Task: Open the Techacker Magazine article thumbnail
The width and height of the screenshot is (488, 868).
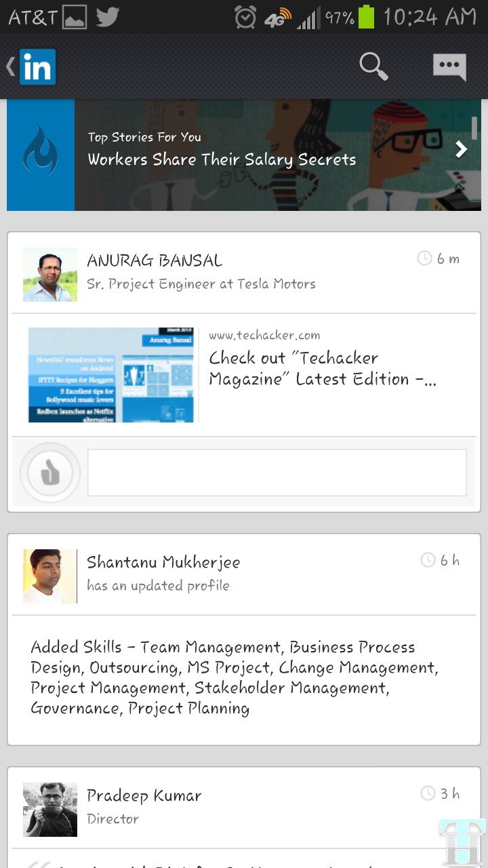Action: point(111,375)
